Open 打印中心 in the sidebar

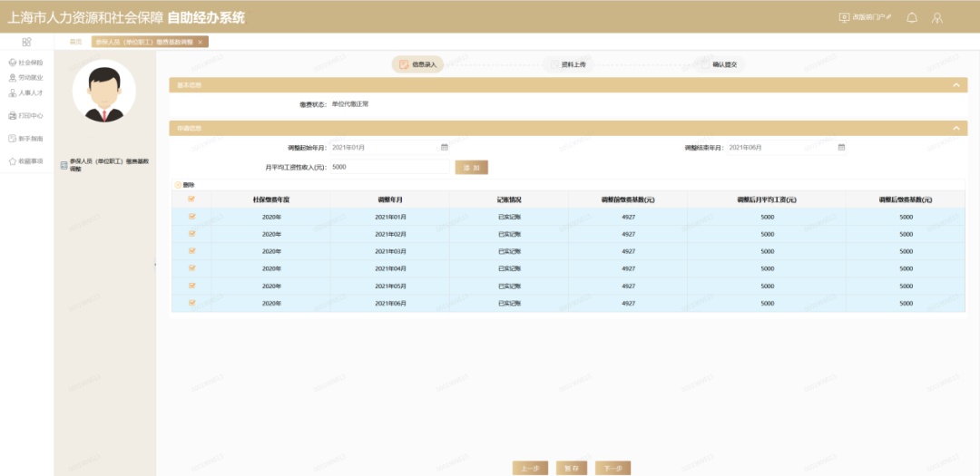pyautogui.click(x=26, y=115)
